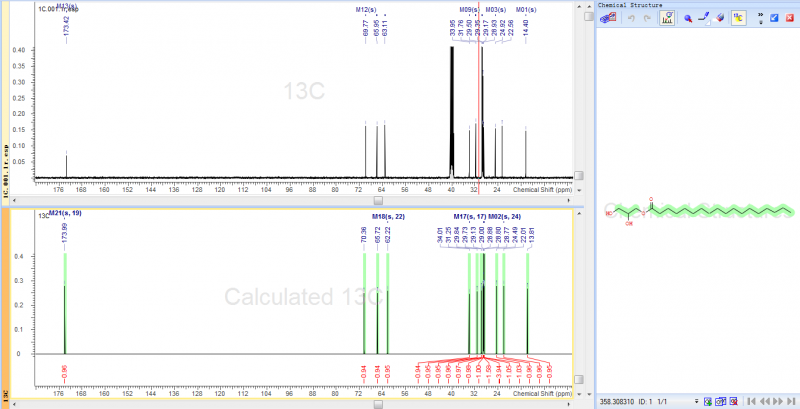The image size is (800, 409).
Task: Redo structure edit
Action: pos(647,18)
